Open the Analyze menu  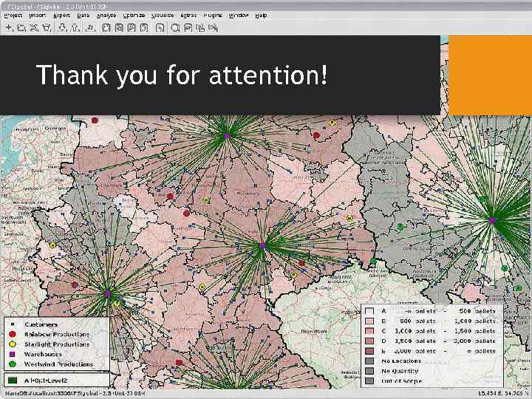[x=106, y=16]
